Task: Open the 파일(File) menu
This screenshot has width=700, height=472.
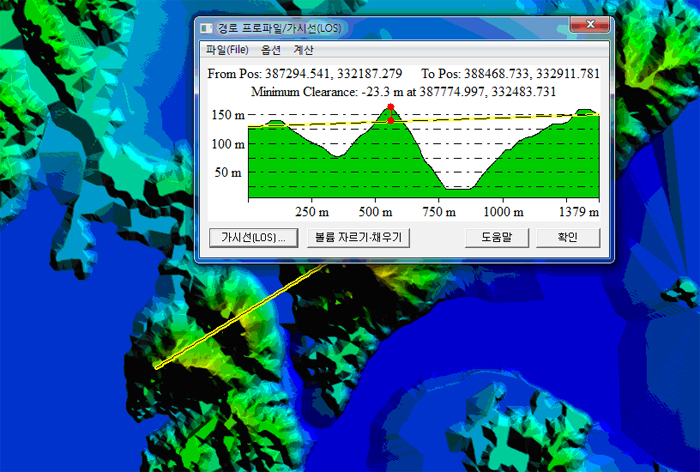Action: click(x=227, y=50)
